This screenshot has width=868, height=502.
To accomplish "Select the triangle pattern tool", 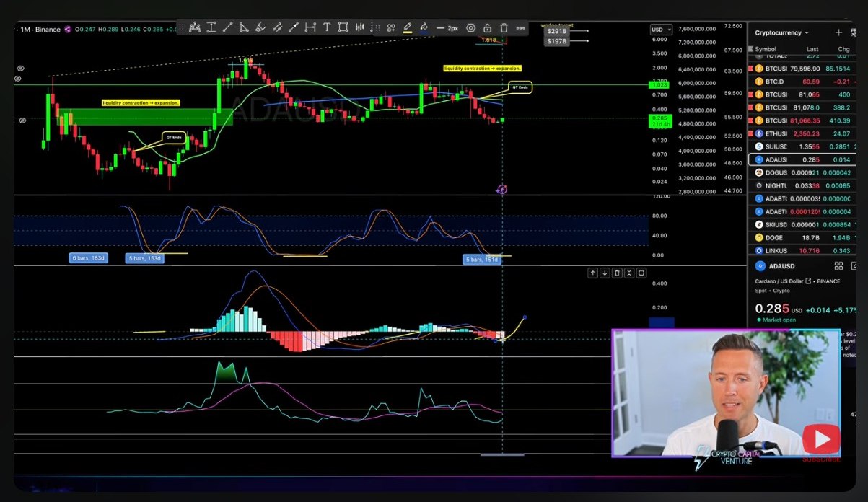I will point(244,27).
